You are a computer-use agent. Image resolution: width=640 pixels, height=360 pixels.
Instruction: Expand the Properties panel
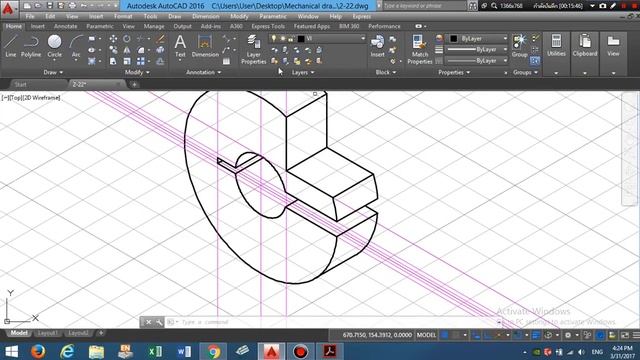click(454, 72)
